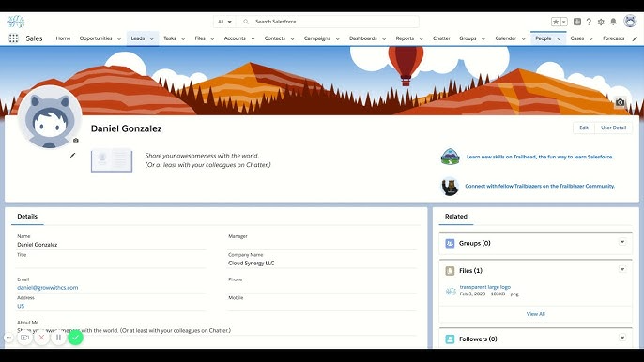Click the camera icon on banner image

pyautogui.click(x=621, y=102)
